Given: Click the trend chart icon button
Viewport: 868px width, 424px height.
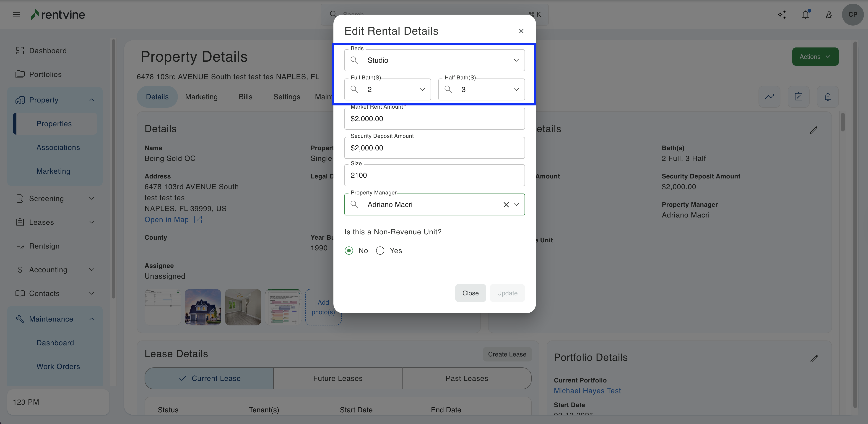Looking at the screenshot, I should click(769, 97).
